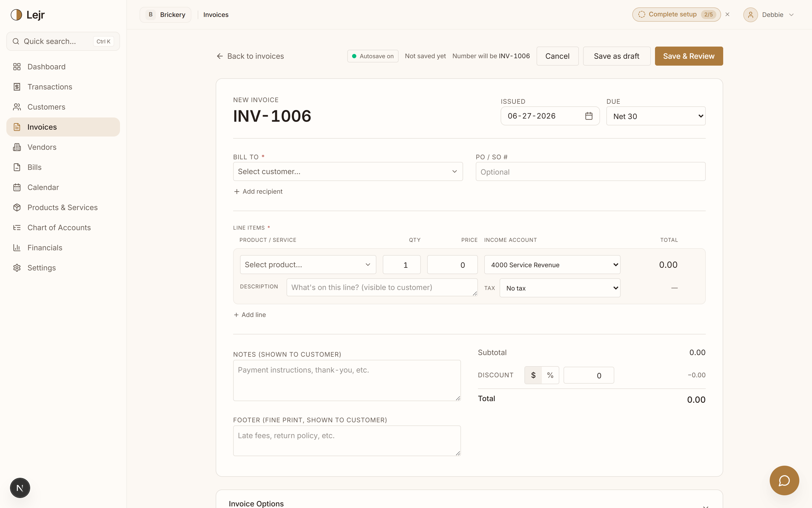Expand the Debbie account menu chevron
This screenshot has height=508, width=812.
pos(792,15)
